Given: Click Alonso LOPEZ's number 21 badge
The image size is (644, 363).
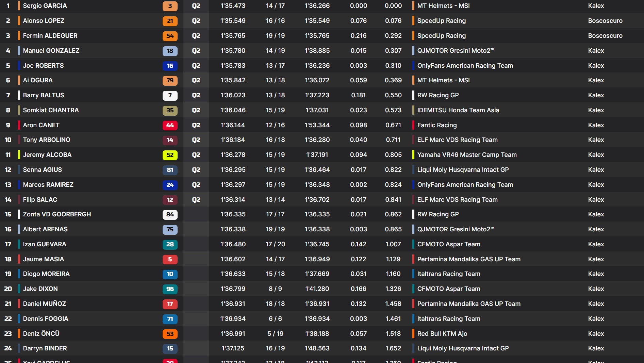Looking at the screenshot, I should coord(170,21).
